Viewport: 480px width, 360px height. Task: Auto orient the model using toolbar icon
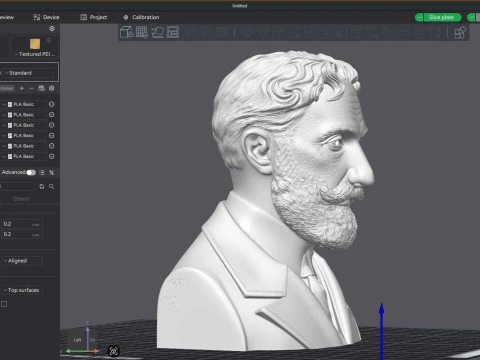[157, 32]
